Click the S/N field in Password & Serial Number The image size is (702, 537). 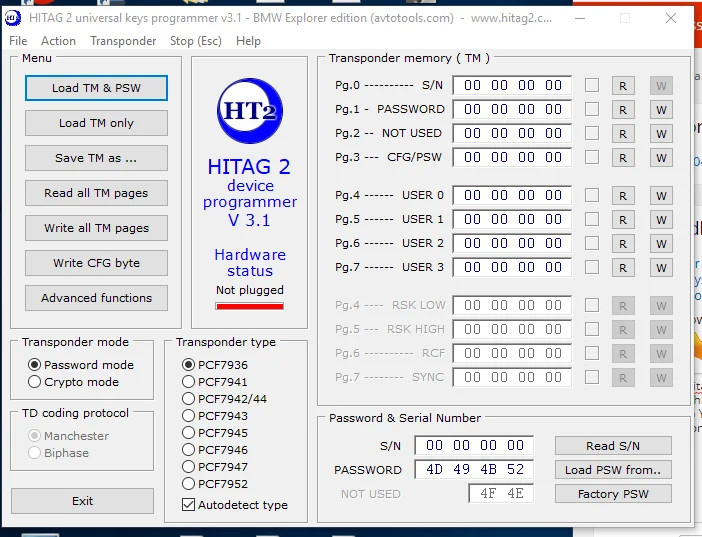(x=474, y=445)
